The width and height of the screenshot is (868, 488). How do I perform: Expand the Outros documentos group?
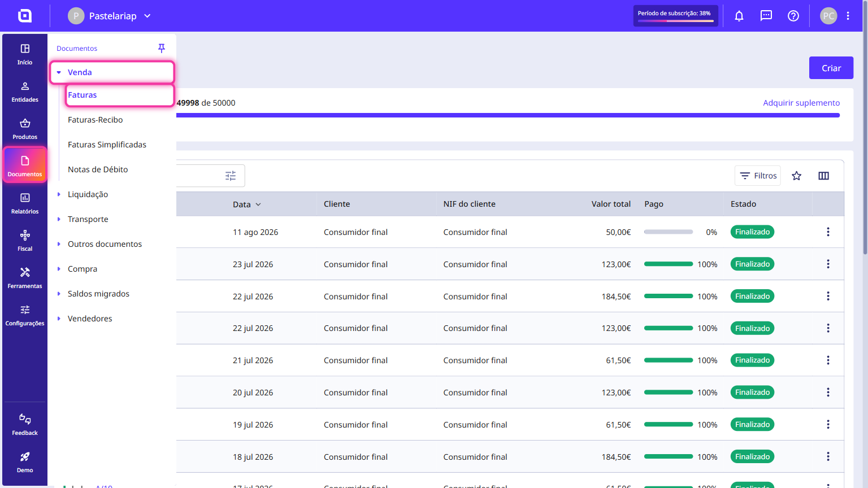tap(112, 244)
